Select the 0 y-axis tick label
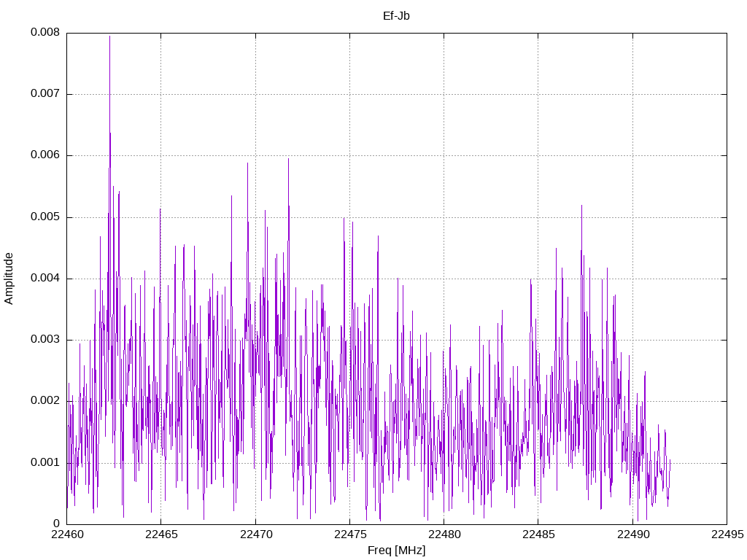This screenshot has width=747, height=560. 57,524
